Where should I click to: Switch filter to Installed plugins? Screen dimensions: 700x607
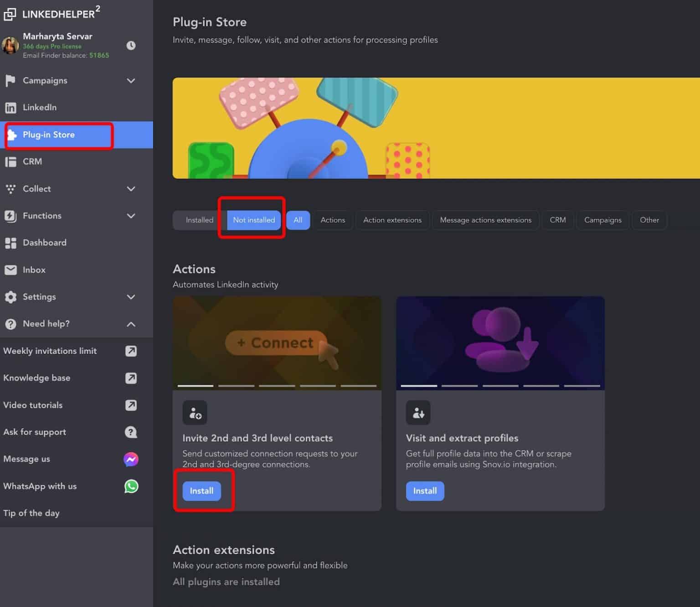[199, 220]
